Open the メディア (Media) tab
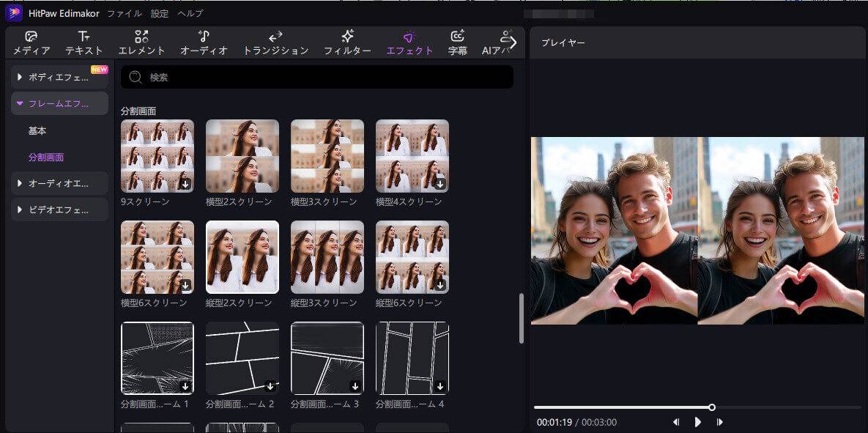Screen dimensions: 868x433 31,43
